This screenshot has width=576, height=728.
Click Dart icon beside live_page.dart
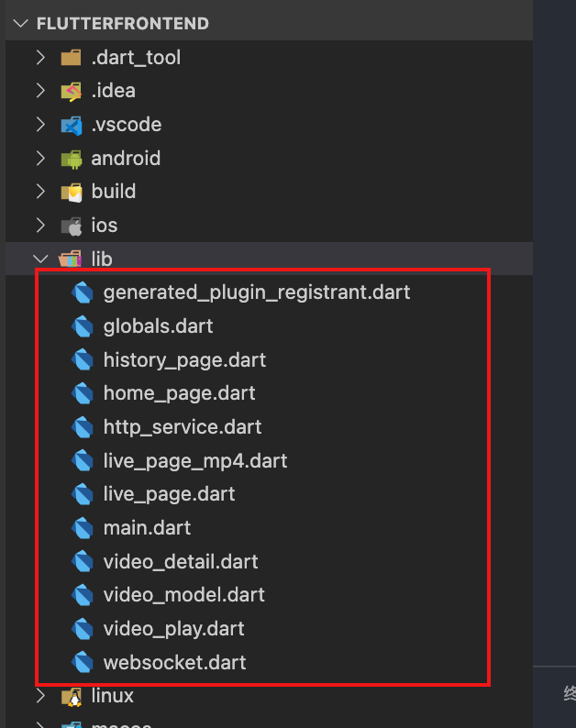tap(83, 494)
